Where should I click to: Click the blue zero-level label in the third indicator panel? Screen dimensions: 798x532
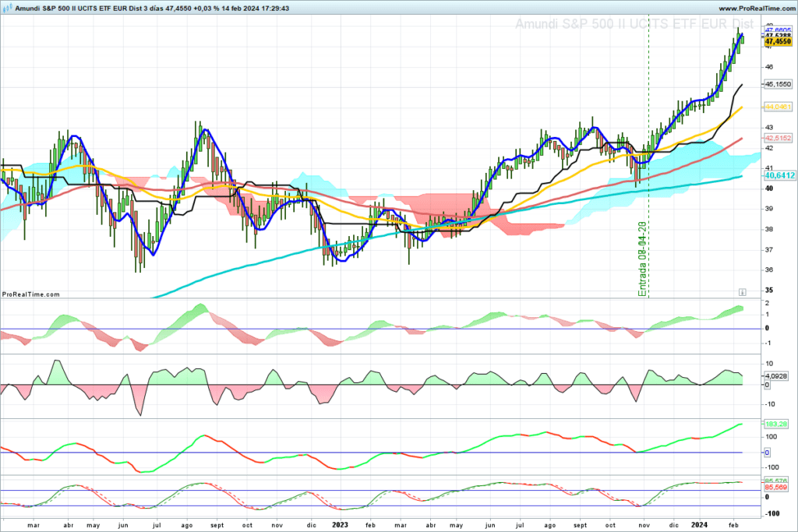pyautogui.click(x=768, y=453)
